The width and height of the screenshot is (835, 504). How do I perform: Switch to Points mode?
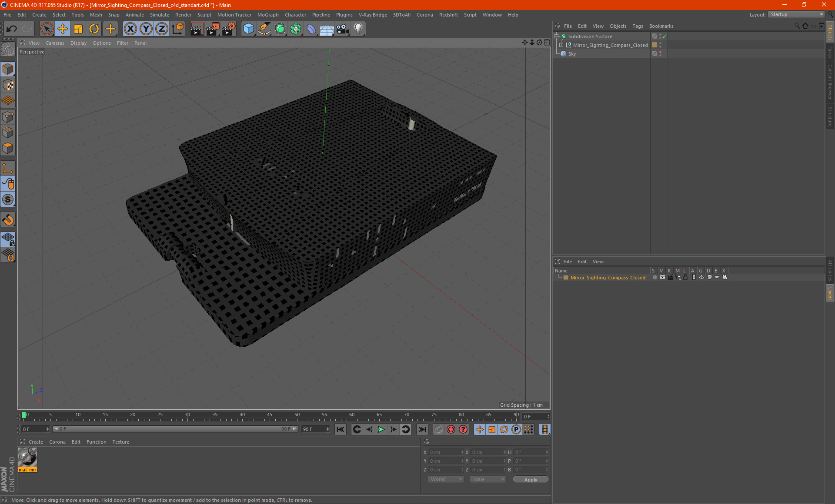click(8, 117)
